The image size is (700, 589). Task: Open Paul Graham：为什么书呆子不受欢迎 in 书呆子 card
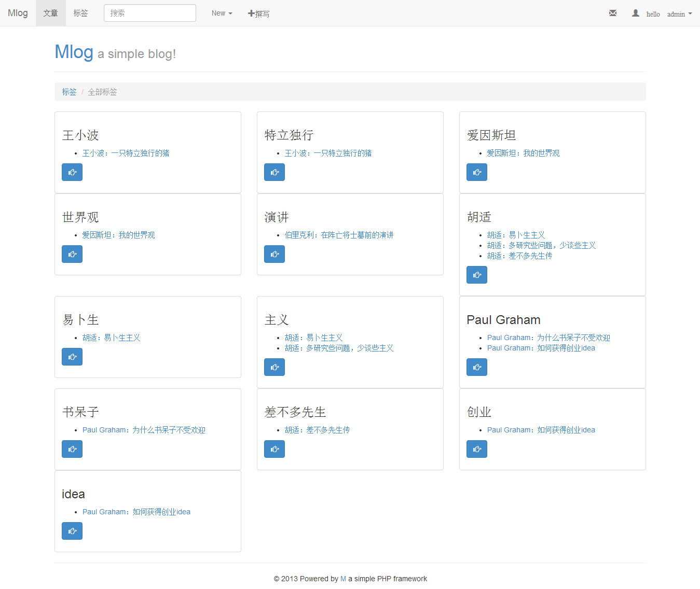144,430
